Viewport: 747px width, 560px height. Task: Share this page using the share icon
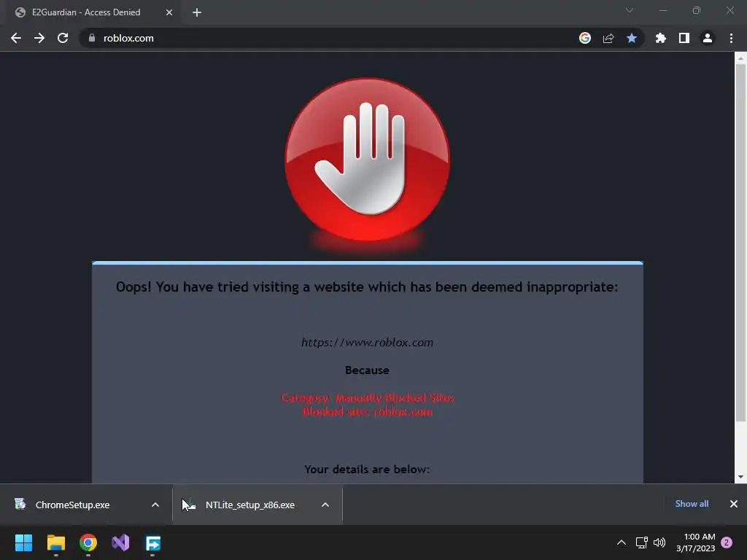(608, 38)
